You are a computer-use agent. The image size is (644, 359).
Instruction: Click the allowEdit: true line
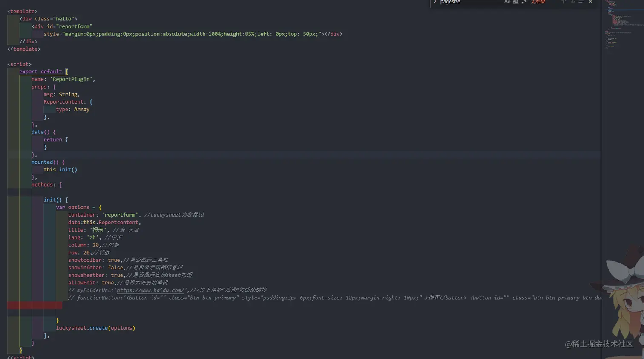[118, 283]
